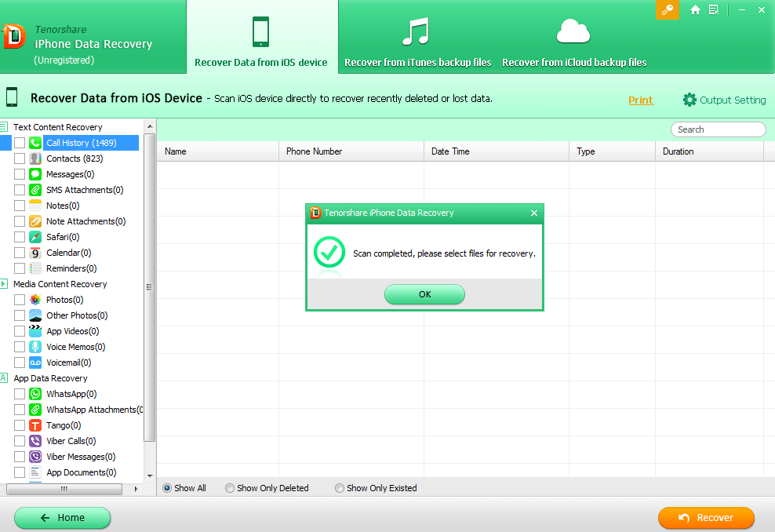Click the Search input field
The width and height of the screenshot is (775, 532).
pos(719,129)
